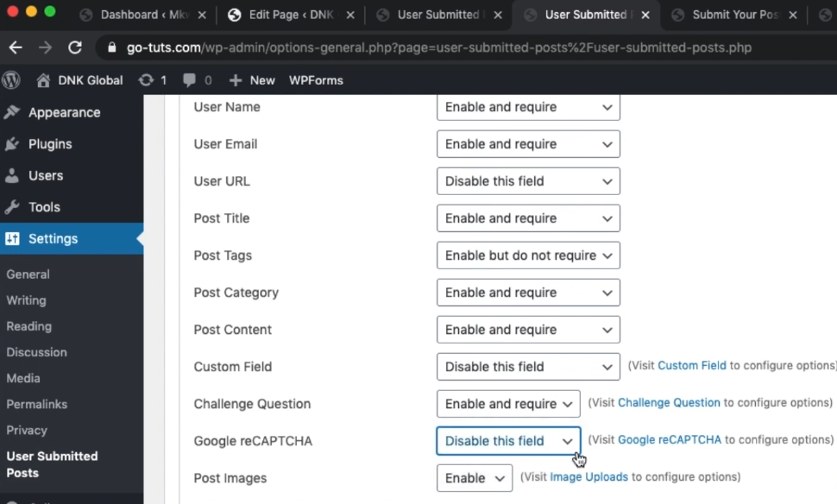Open the Image Uploads options link

[x=588, y=477]
